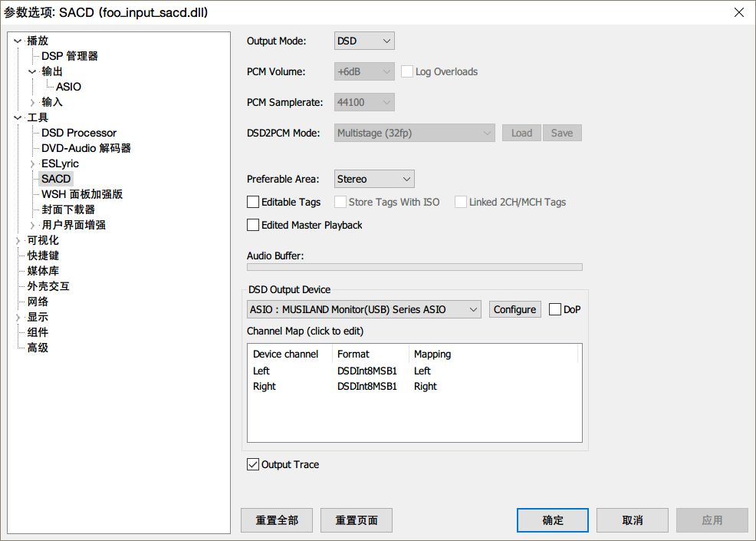Uncheck the Output Trace checkbox
The image size is (756, 541).
[253, 464]
